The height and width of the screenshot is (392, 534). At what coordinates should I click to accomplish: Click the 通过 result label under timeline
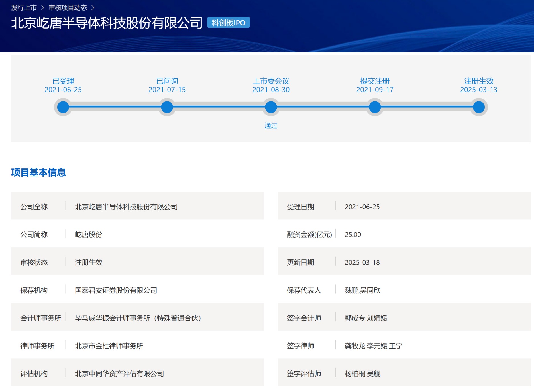[x=271, y=125]
